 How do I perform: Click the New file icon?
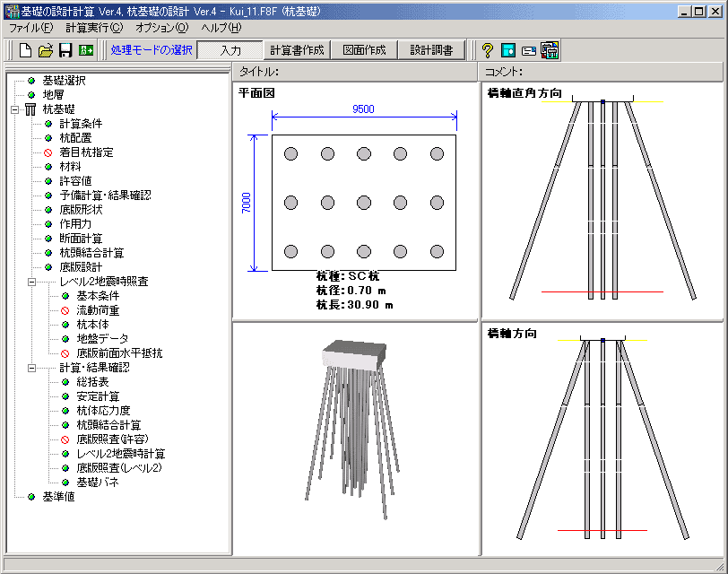[26, 50]
